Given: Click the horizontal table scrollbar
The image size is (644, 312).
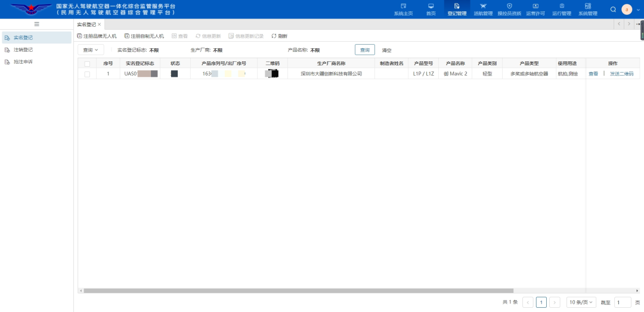Looking at the screenshot, I should (x=298, y=291).
